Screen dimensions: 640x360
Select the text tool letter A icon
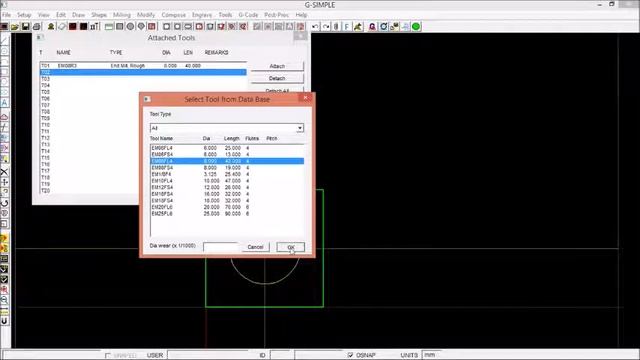pyautogui.click(x=4, y=102)
